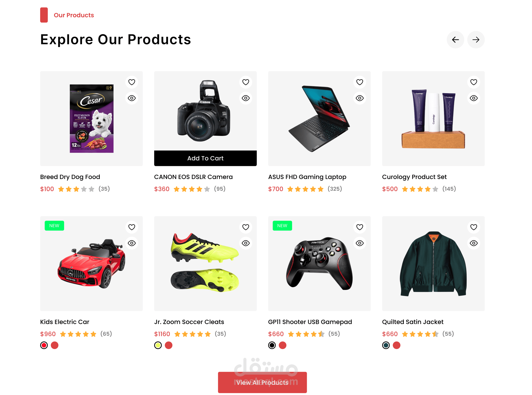532x395 pixels.
Task: Click heart icon on Canon camera card
Action: coord(246,82)
